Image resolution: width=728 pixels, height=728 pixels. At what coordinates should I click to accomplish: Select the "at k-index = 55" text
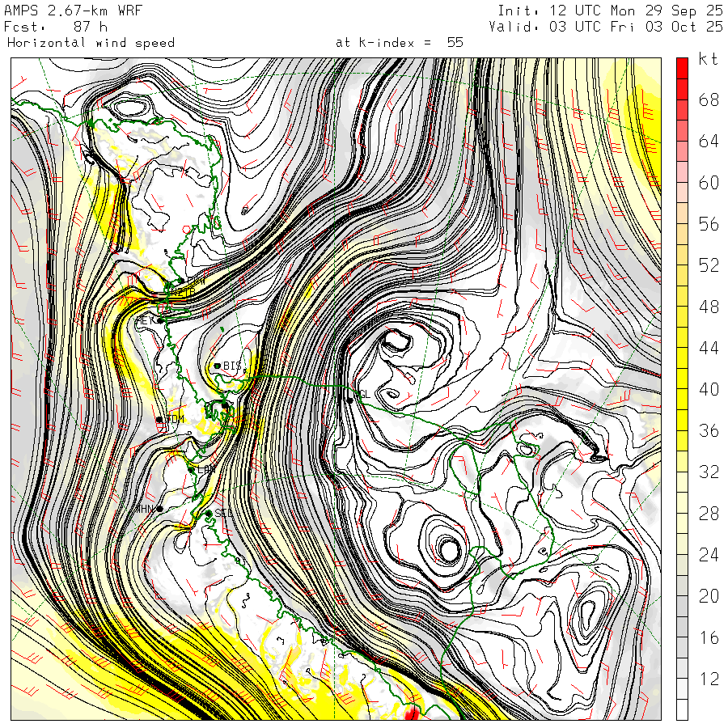point(400,43)
